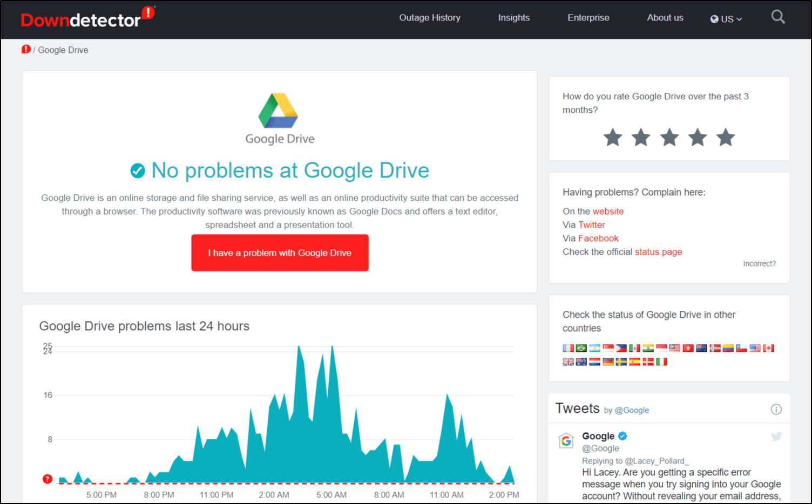Select the Argentina flag

click(x=595, y=348)
